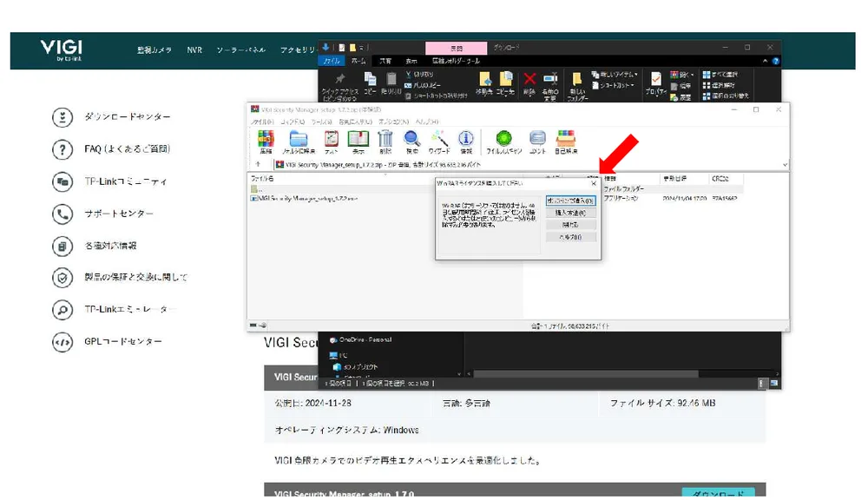The height and width of the screenshot is (500, 868).
Task: Open the TP-Link community sidebar link
Action: pyautogui.click(x=125, y=181)
